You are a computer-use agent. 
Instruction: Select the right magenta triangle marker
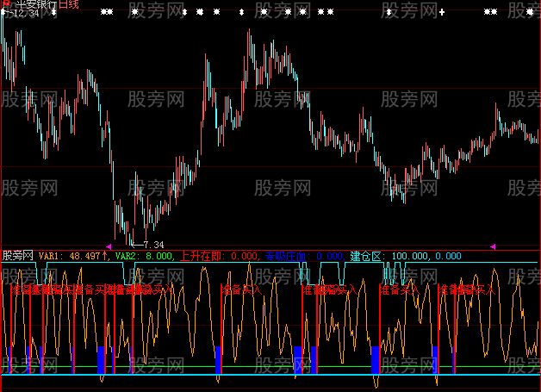[492, 246]
